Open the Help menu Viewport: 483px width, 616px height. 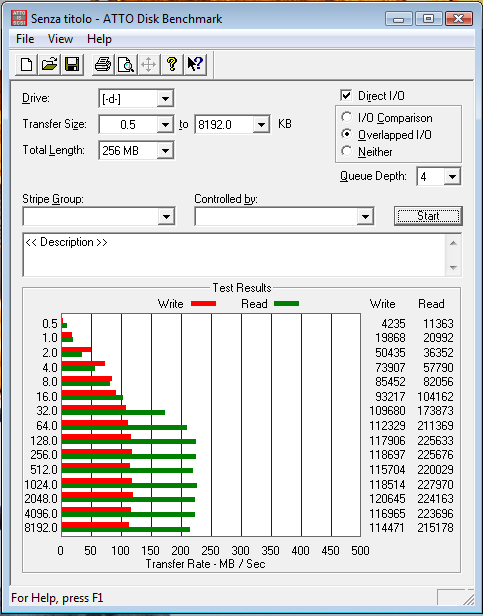99,39
